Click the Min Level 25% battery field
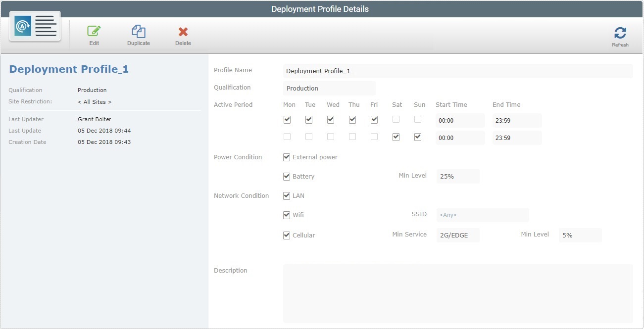Image resolution: width=644 pixels, height=329 pixels. click(x=457, y=176)
